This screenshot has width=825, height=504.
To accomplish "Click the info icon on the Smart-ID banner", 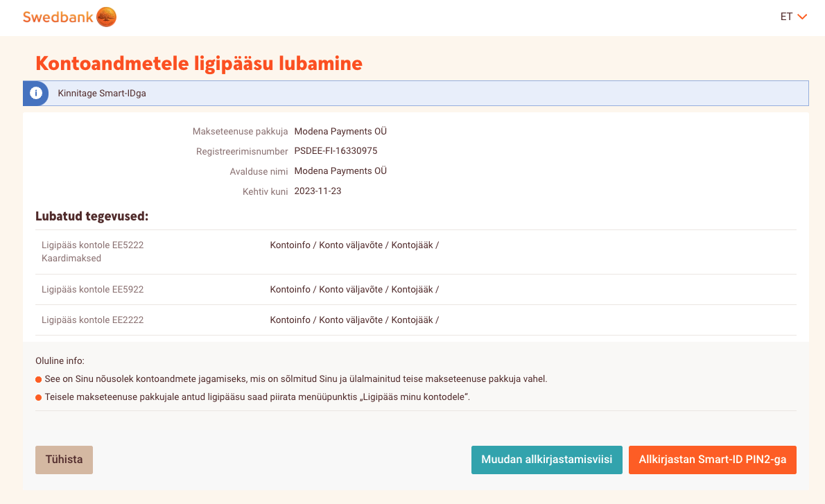I will pos(35,93).
